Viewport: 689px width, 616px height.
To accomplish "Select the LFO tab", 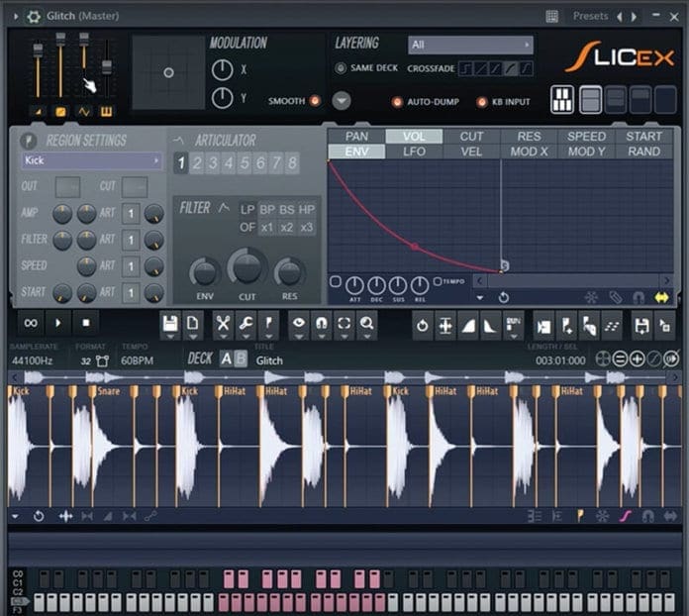I will (x=414, y=152).
